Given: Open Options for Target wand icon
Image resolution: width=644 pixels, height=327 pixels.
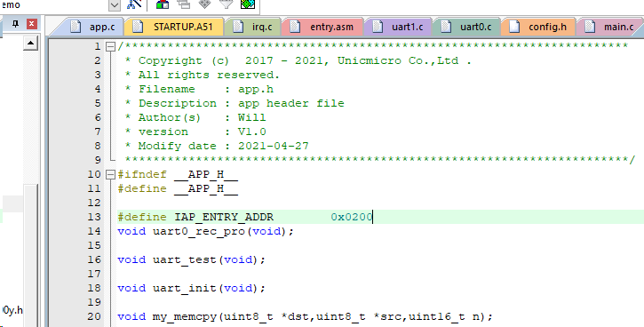Looking at the screenshot, I should [134, 4].
